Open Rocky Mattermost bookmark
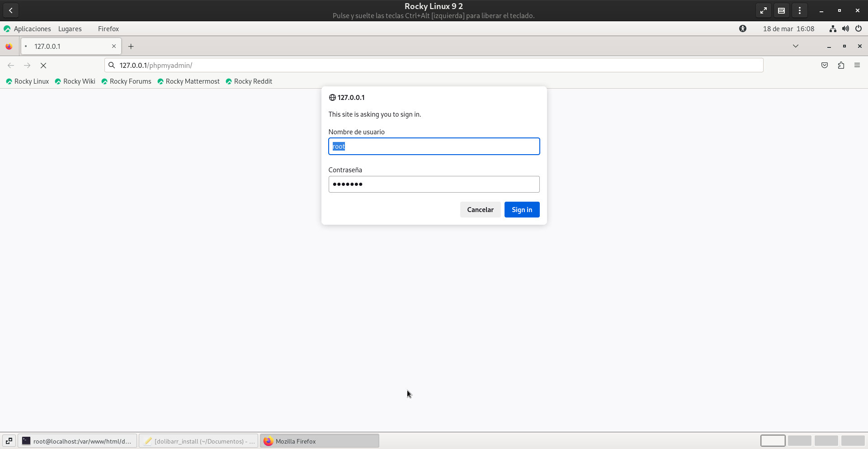 click(x=189, y=81)
